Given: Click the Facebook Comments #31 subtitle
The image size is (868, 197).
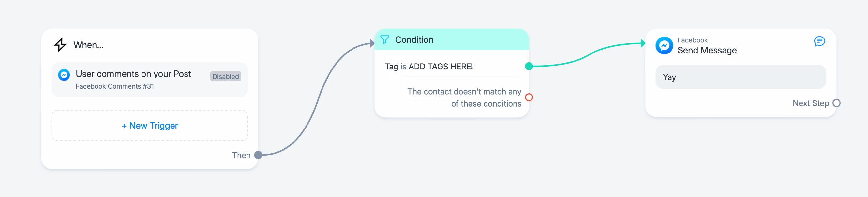Looking at the screenshot, I should point(114,86).
